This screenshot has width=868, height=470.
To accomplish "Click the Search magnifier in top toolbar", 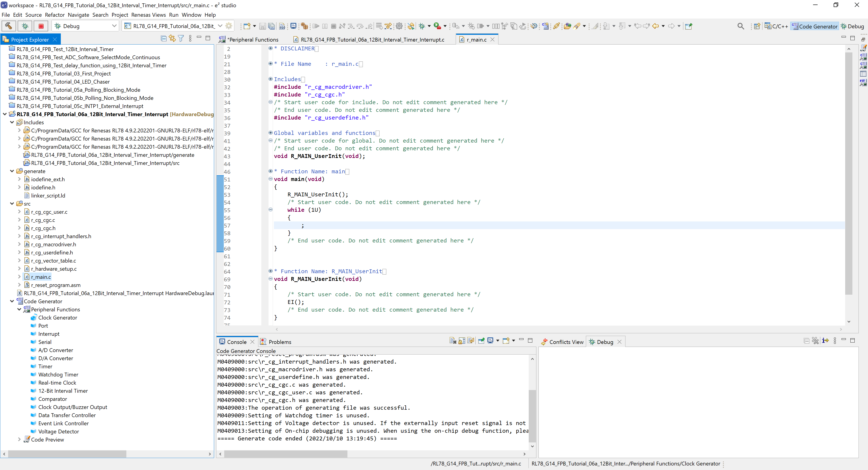I will 741,26.
